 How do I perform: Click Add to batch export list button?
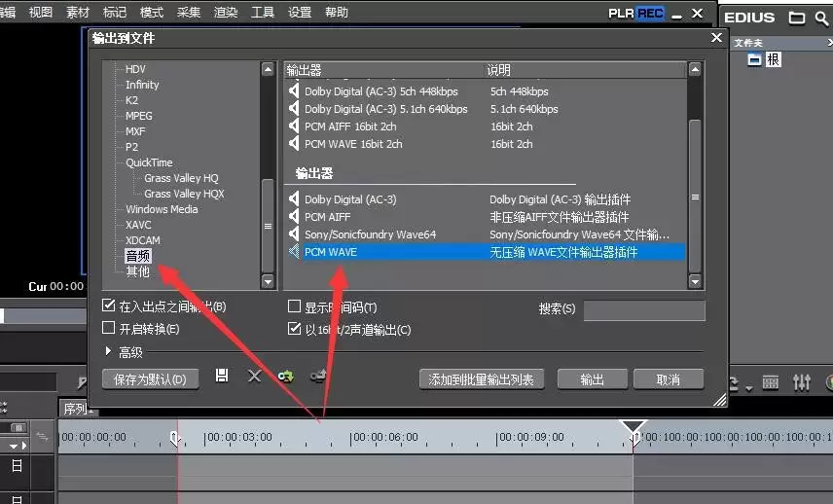482,379
